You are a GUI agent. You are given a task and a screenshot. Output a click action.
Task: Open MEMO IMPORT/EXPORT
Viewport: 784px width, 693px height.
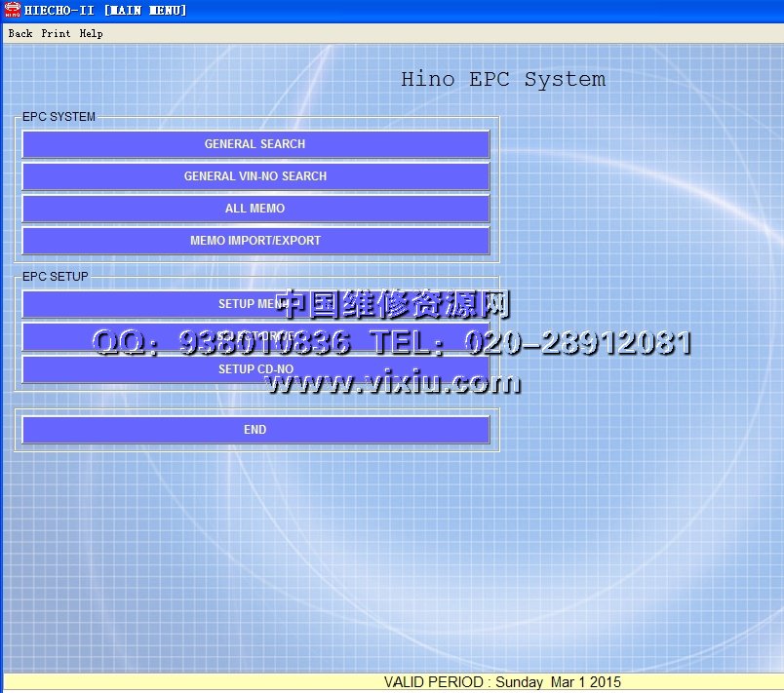pyautogui.click(x=255, y=241)
